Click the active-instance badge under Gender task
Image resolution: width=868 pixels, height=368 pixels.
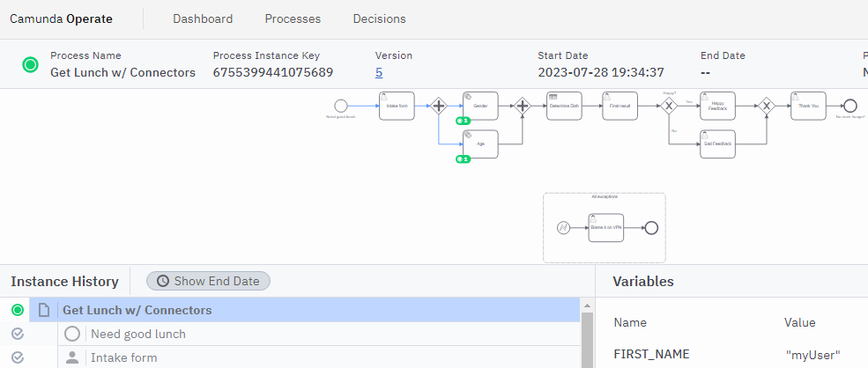pos(463,121)
